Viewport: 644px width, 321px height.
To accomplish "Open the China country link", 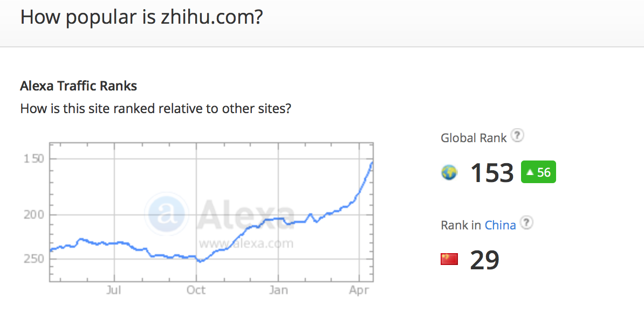I will tap(500, 225).
